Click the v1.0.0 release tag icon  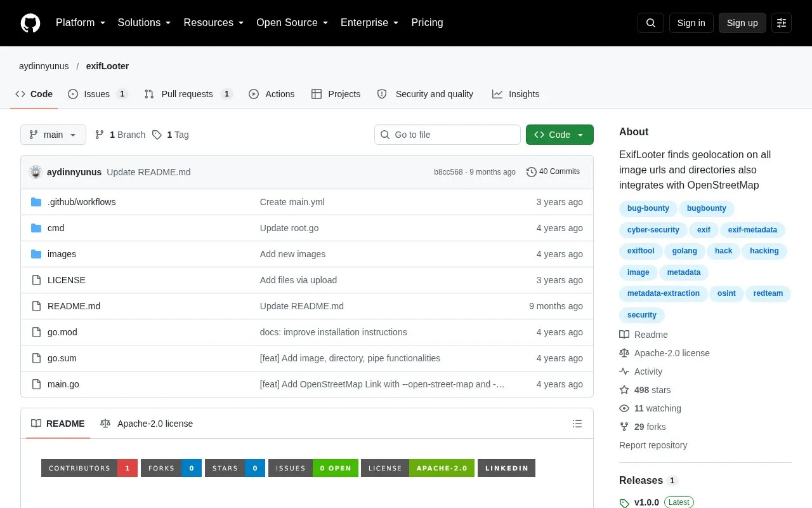[624, 503]
